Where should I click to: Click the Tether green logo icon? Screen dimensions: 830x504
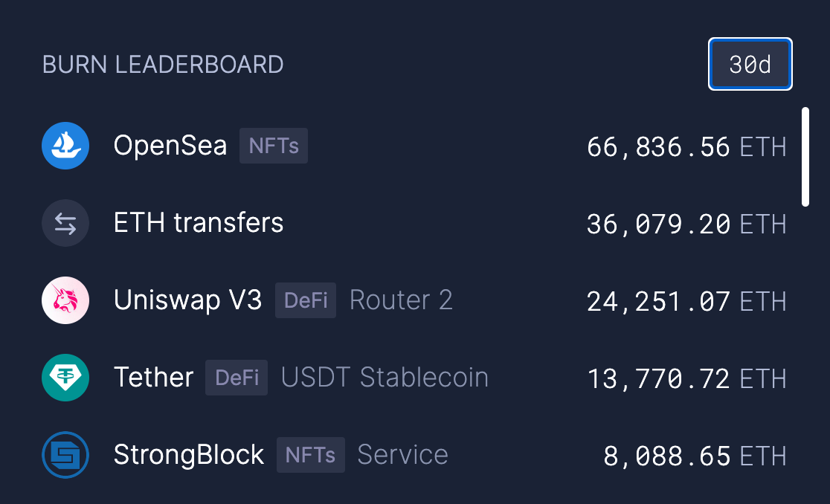point(65,378)
